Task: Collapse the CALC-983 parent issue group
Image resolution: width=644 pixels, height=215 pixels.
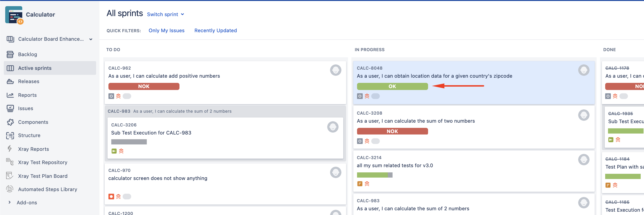Action: (x=225, y=111)
